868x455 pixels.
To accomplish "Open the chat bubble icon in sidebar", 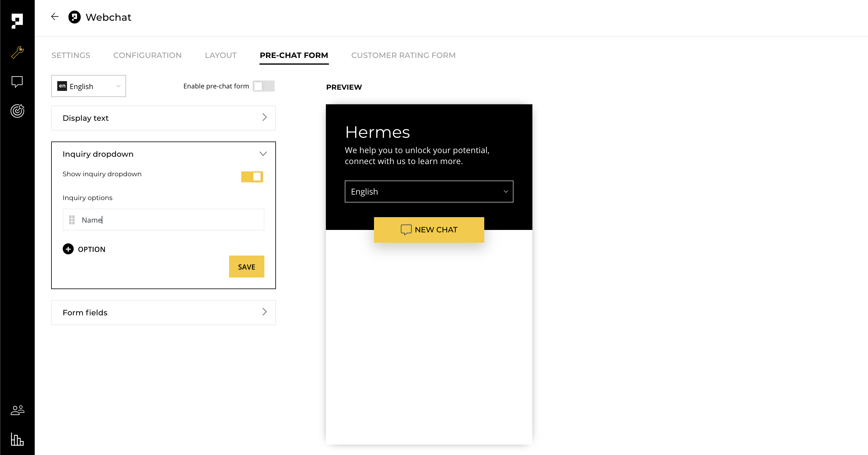I will (x=17, y=82).
